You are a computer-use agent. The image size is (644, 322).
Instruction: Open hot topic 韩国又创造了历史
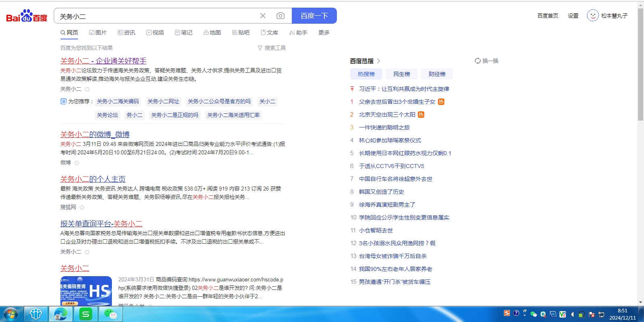pyautogui.click(x=382, y=192)
